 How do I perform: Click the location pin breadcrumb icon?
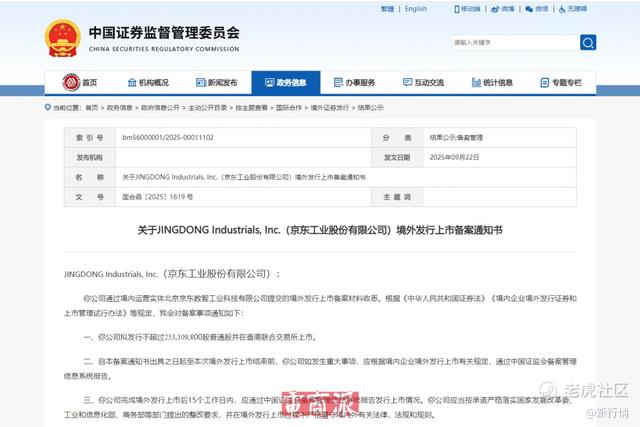(x=48, y=107)
